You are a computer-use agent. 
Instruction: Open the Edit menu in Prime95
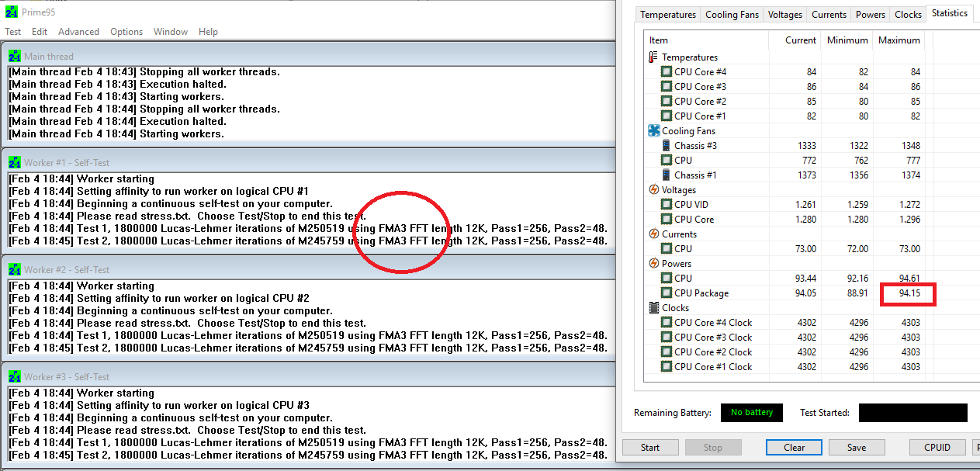coord(40,32)
